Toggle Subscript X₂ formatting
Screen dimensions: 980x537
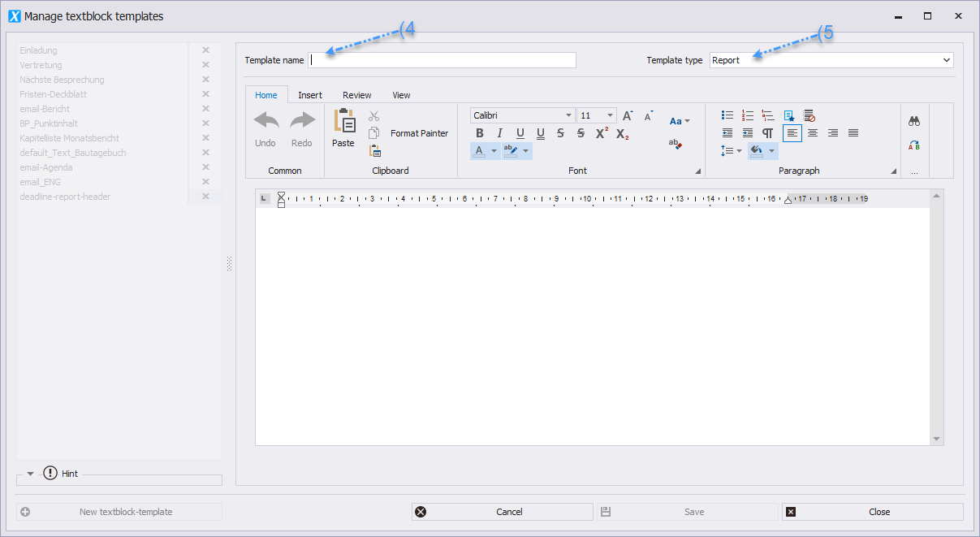coord(622,133)
